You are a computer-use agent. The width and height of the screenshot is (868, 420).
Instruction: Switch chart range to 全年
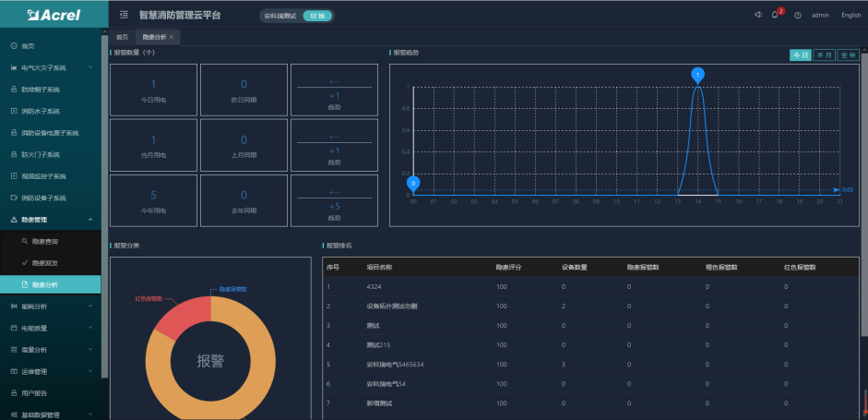(846, 55)
